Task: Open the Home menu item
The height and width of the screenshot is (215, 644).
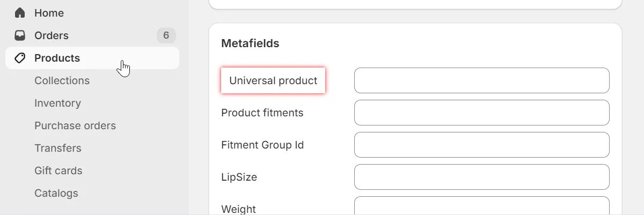Action: point(49,13)
